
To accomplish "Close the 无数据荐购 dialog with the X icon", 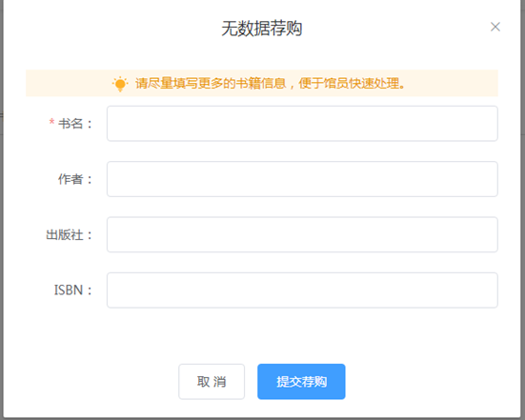I will (495, 27).
